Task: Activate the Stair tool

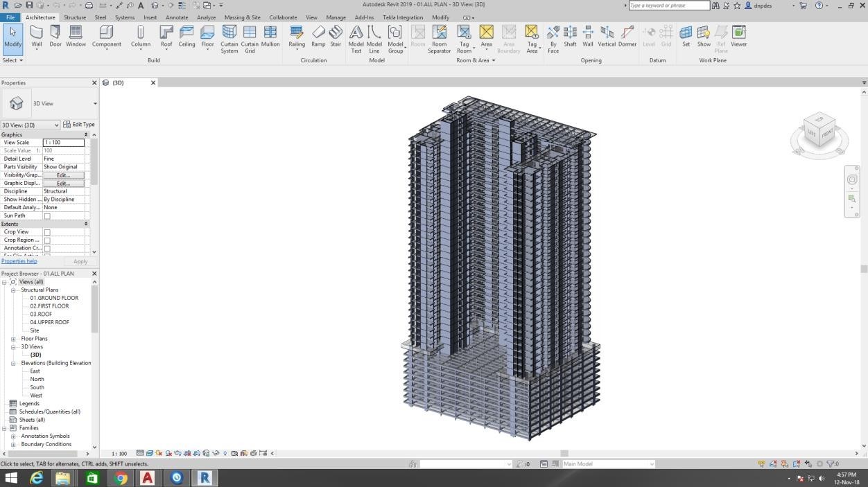Action: click(336, 36)
